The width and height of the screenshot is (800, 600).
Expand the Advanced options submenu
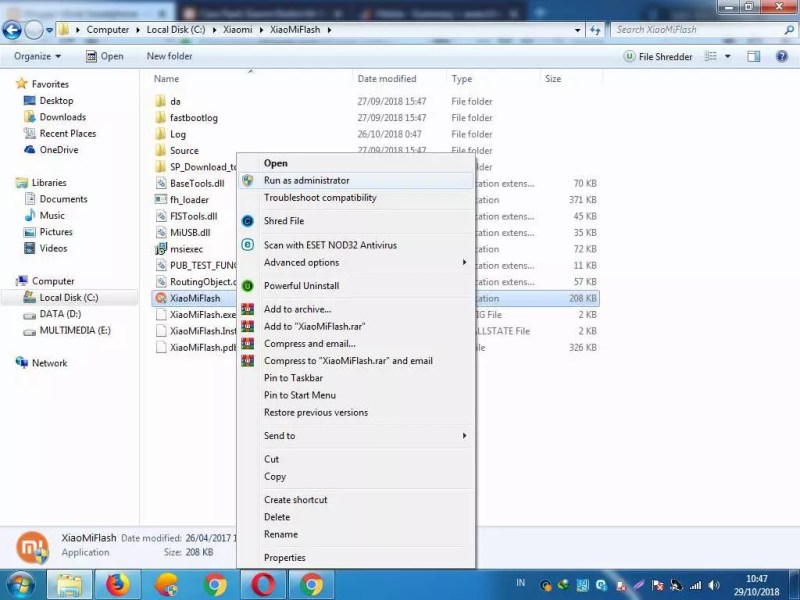356,263
